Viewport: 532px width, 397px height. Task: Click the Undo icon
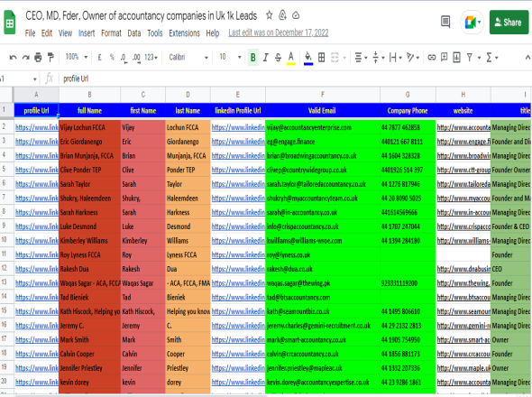pyautogui.click(x=14, y=58)
